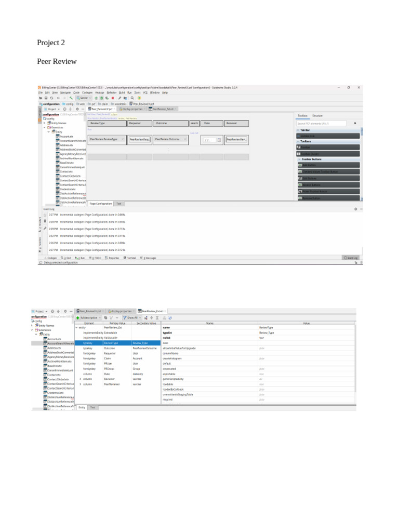Collapse Extensions node in upper project tree
The image size is (399, 532).
coord(44,128)
